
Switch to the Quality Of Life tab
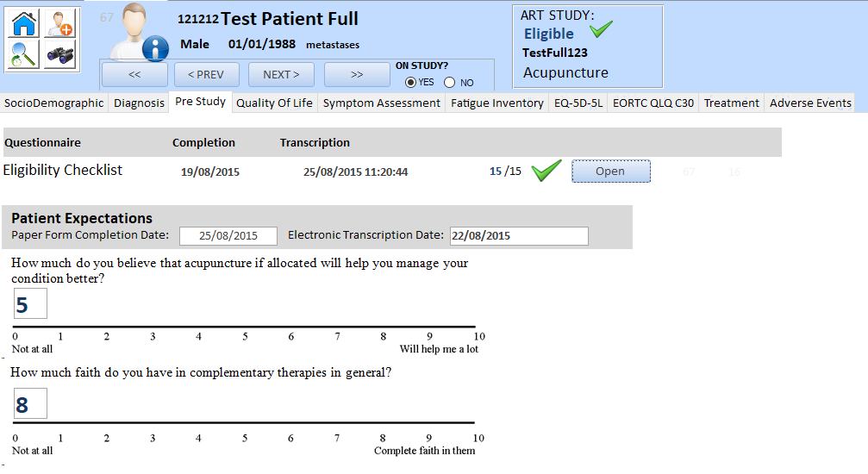(274, 103)
